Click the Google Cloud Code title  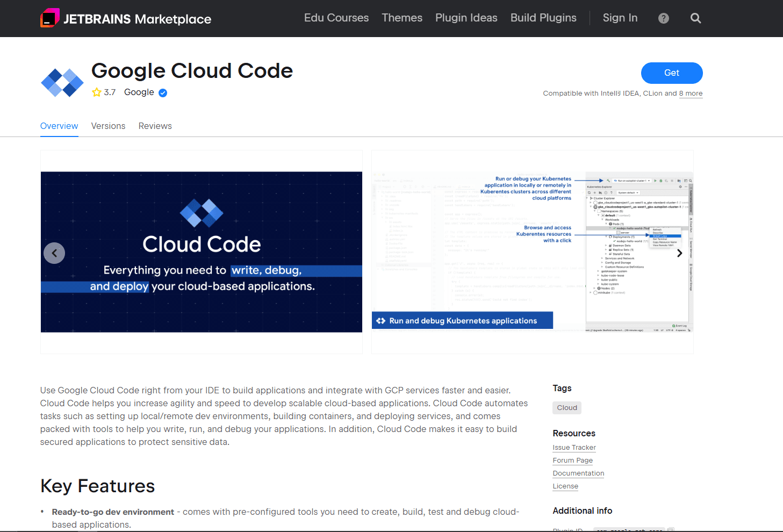[x=192, y=71]
